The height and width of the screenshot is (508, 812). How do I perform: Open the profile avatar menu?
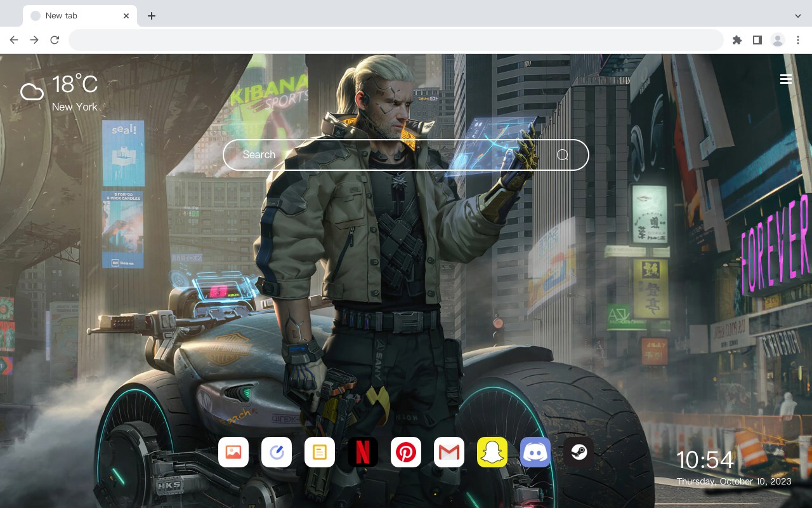(778, 40)
